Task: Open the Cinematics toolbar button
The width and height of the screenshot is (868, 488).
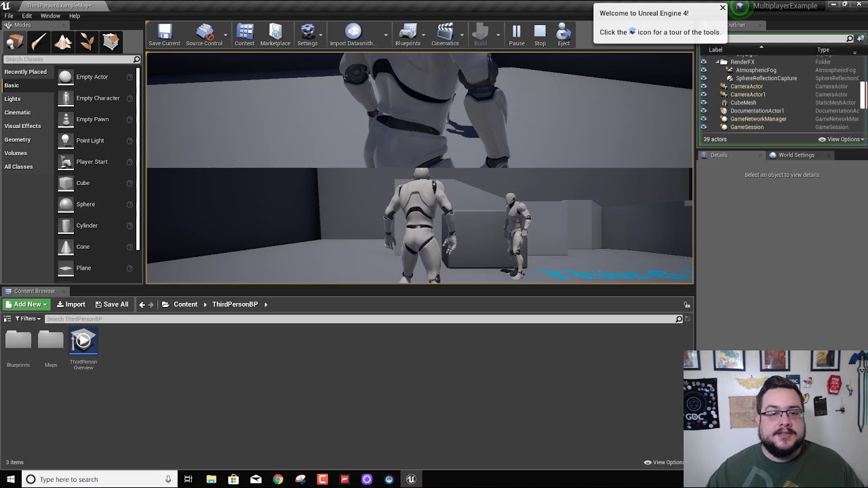Action: (445, 35)
